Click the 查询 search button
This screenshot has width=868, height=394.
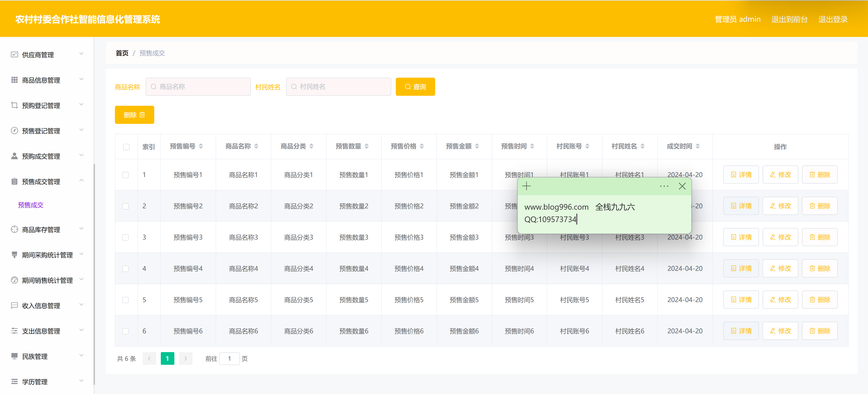(415, 87)
